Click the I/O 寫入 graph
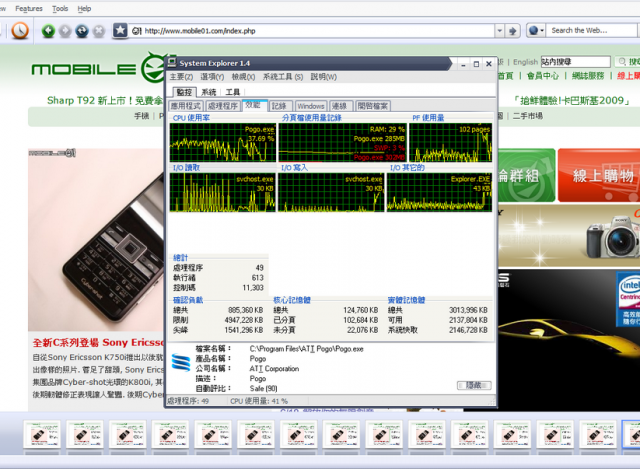Image resolution: width=640 pixels, height=469 pixels. pos(331,192)
